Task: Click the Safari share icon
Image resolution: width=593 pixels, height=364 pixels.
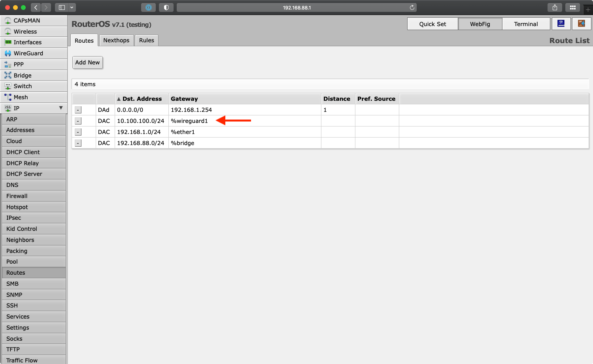Action: 555,8
